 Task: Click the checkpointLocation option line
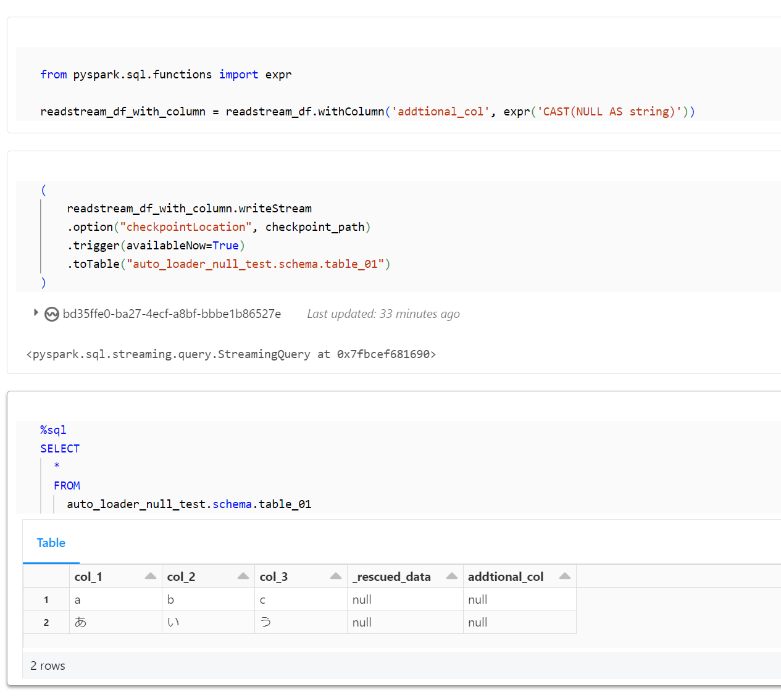(x=219, y=227)
